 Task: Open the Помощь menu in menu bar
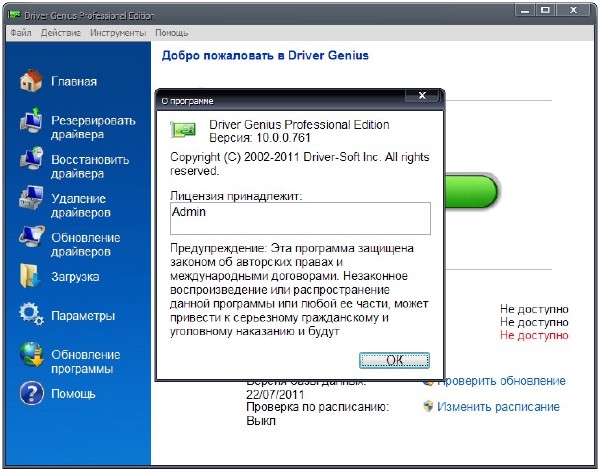pyautogui.click(x=171, y=33)
